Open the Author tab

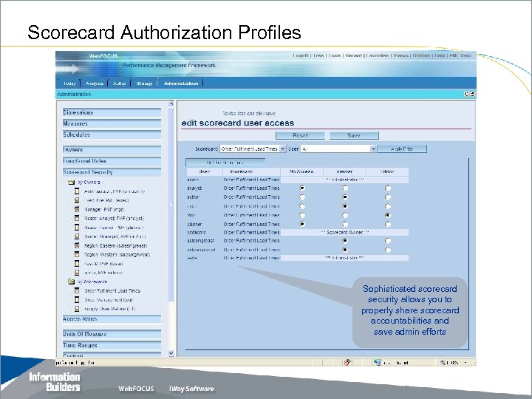click(x=120, y=83)
